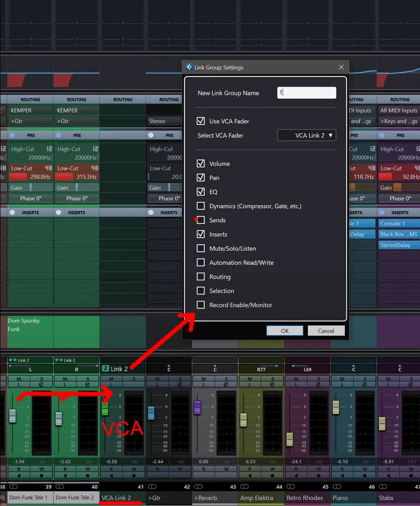Record-enable the Piano channel

tap(365, 475)
